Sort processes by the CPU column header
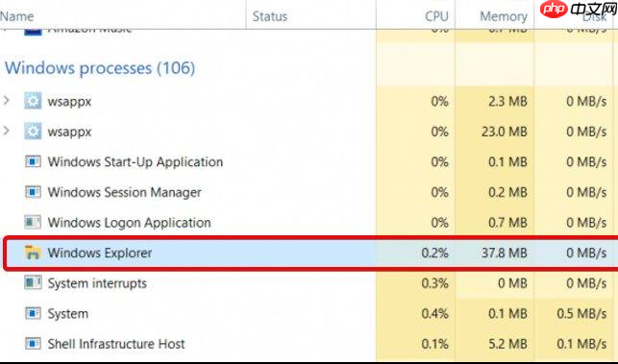 [x=436, y=16]
